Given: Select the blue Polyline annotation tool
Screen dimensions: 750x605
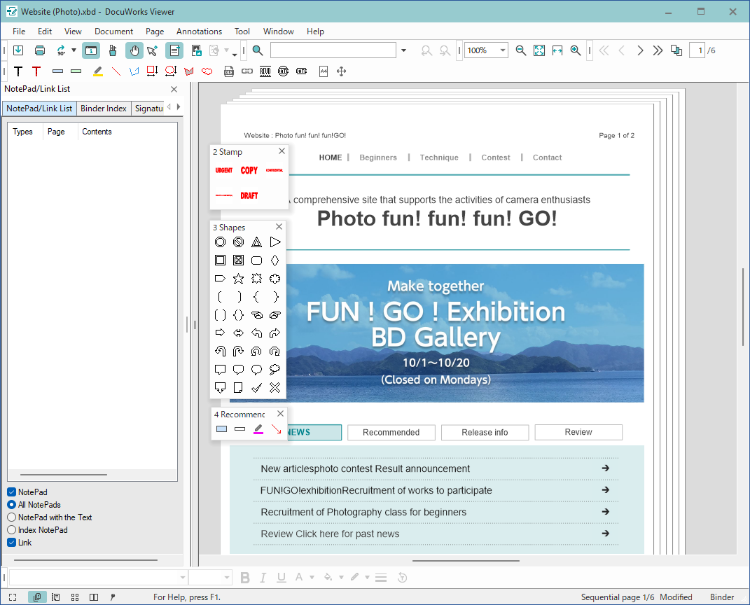Looking at the screenshot, I should (134, 71).
